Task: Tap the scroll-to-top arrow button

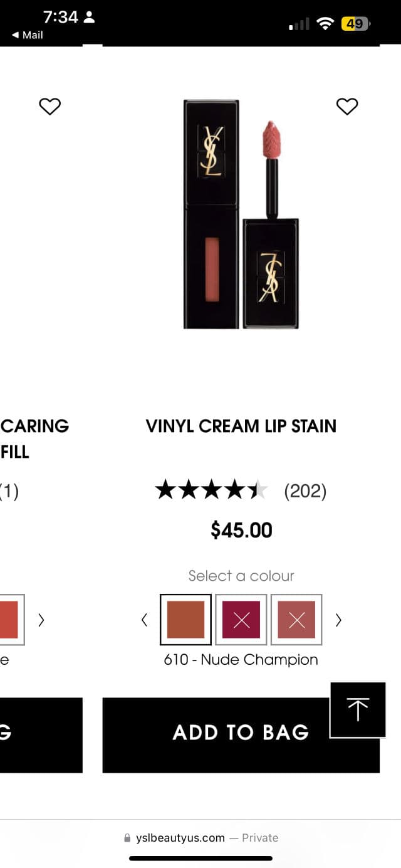Action: click(358, 709)
